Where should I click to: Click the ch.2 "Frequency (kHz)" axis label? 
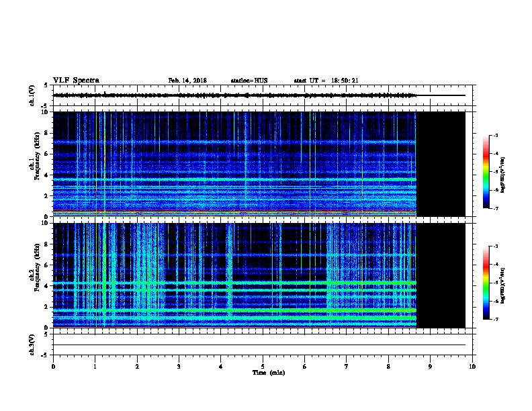pyautogui.click(x=37, y=267)
